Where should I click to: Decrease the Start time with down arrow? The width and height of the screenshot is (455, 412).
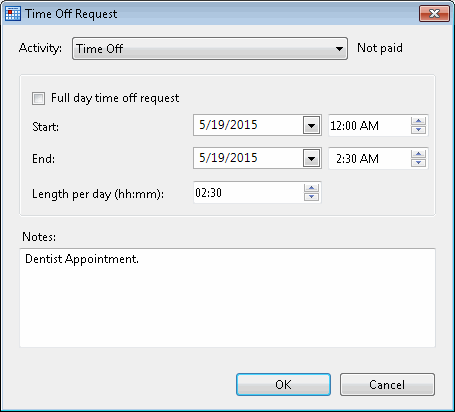[418, 129]
